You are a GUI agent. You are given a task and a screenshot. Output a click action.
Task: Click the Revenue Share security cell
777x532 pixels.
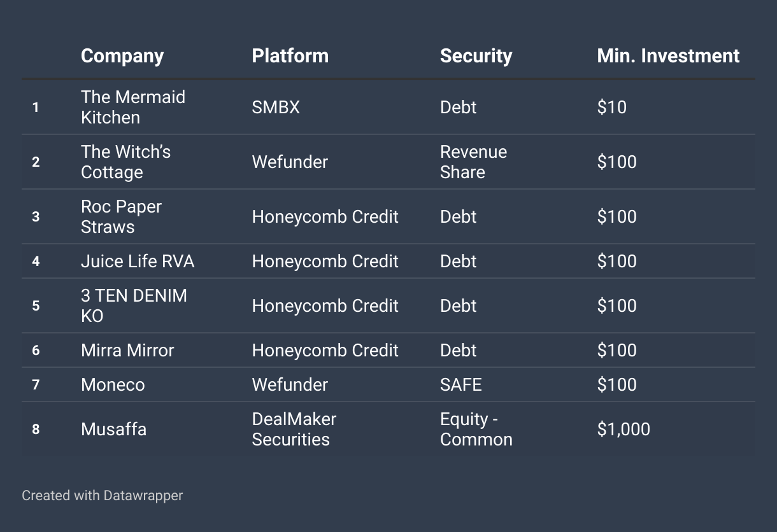474,162
